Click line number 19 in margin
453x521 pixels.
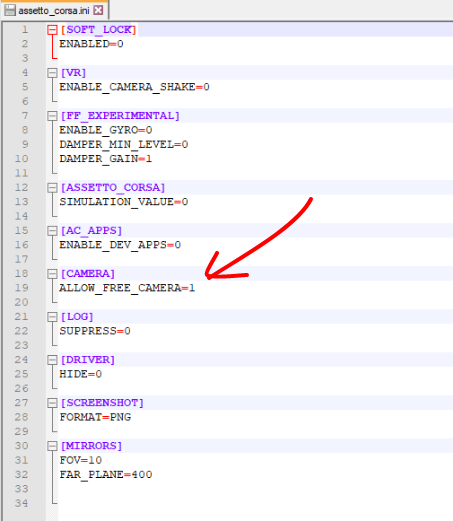(x=21, y=288)
